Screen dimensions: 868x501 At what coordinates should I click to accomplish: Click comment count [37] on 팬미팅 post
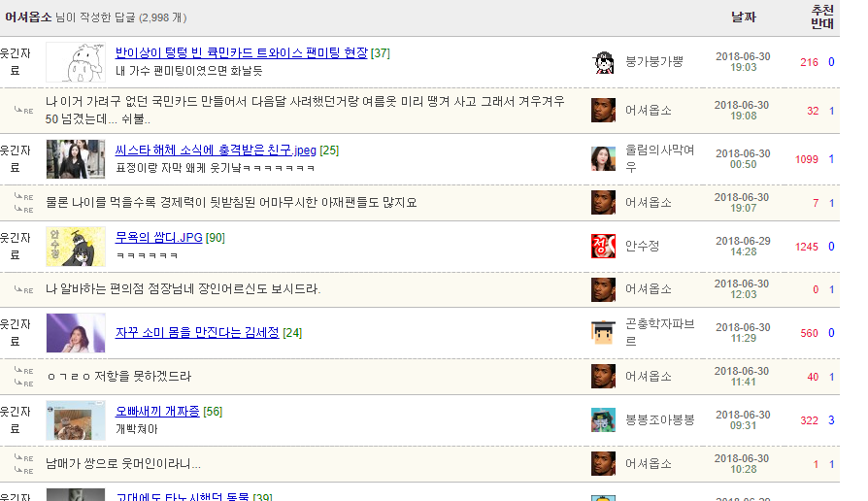click(x=381, y=53)
